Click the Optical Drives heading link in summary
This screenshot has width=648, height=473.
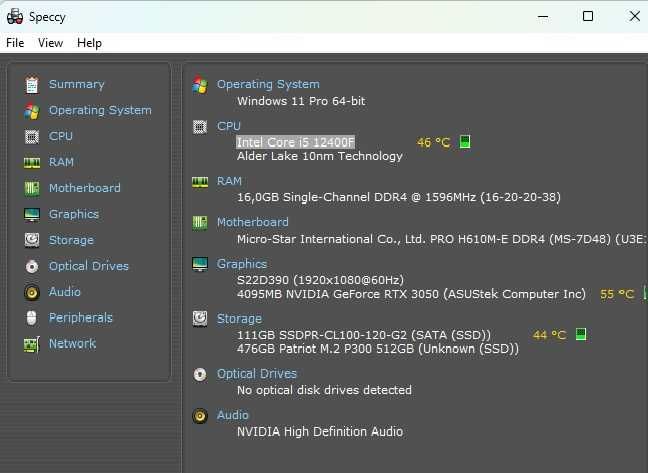(257, 374)
